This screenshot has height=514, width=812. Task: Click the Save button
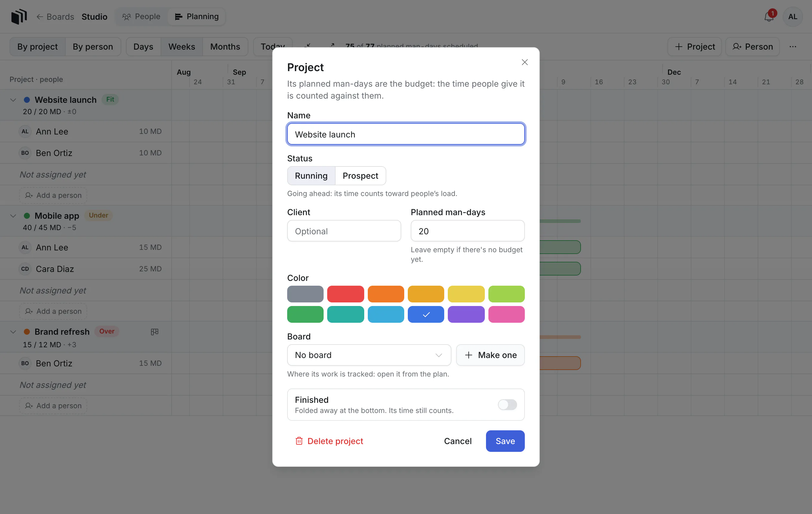pos(505,441)
